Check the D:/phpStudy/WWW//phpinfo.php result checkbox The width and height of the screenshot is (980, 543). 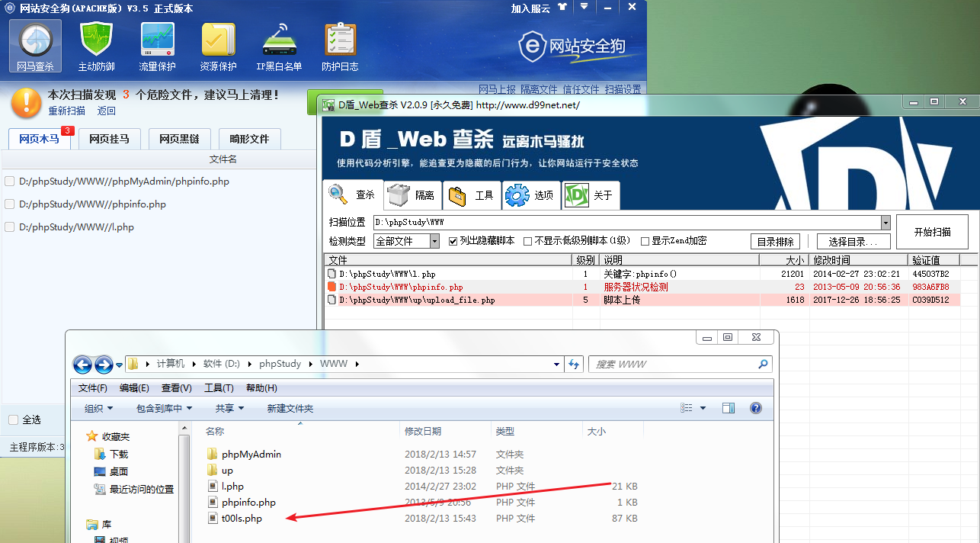pyautogui.click(x=9, y=204)
